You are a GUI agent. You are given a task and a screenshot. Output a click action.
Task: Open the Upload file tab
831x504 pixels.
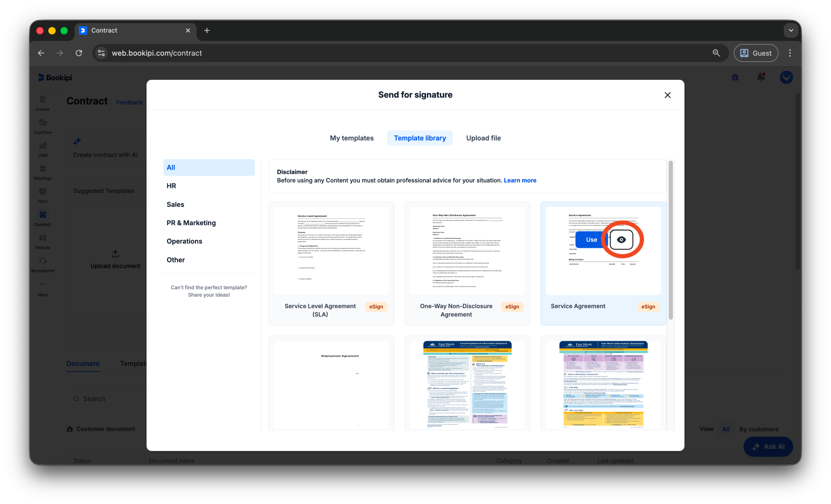(484, 138)
